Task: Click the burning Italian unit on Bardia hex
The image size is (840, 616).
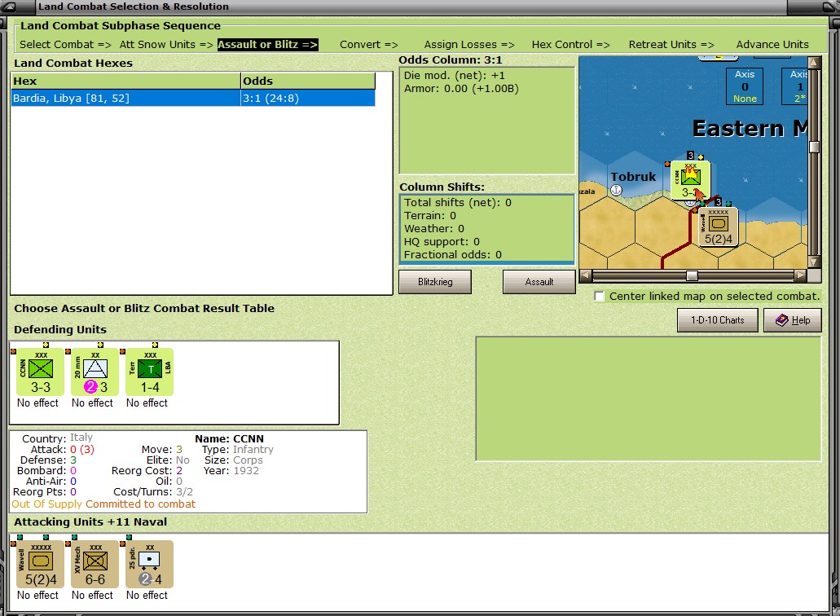Action: [x=690, y=181]
